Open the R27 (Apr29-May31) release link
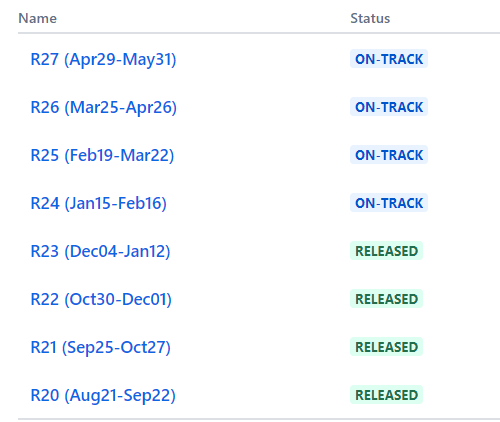Image resolution: width=500 pixels, height=422 pixels. point(103,59)
